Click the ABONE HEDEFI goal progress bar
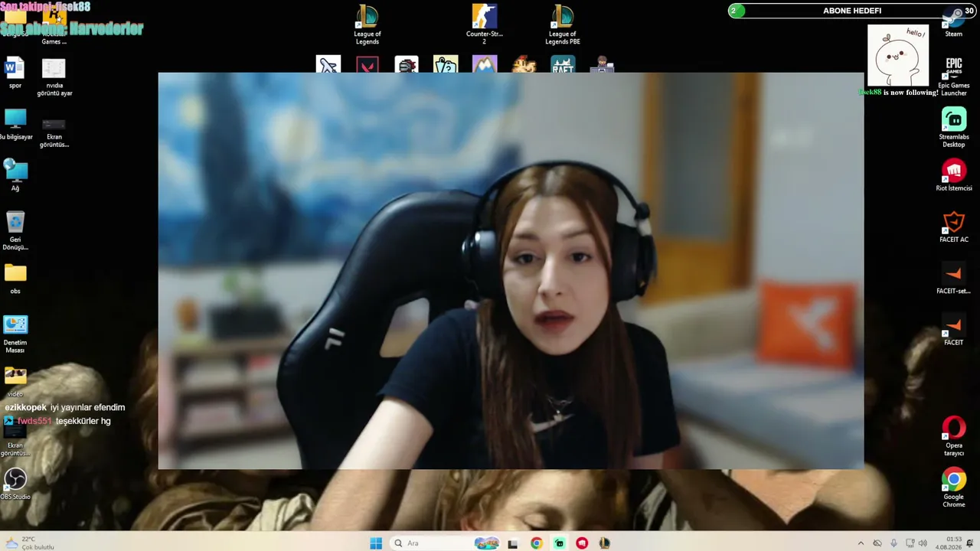Viewport: 980px width, 551px height. click(x=851, y=11)
